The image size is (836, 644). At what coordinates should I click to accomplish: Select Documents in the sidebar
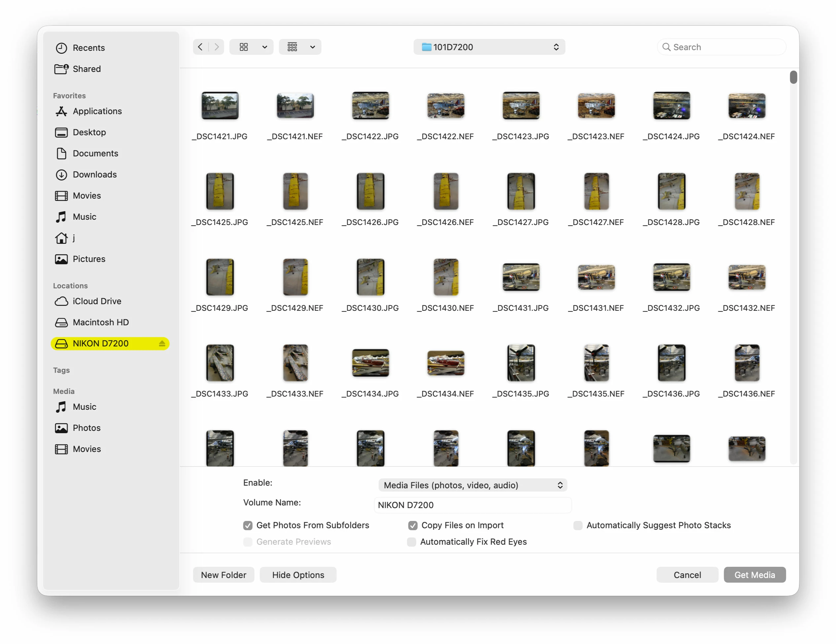click(110, 153)
